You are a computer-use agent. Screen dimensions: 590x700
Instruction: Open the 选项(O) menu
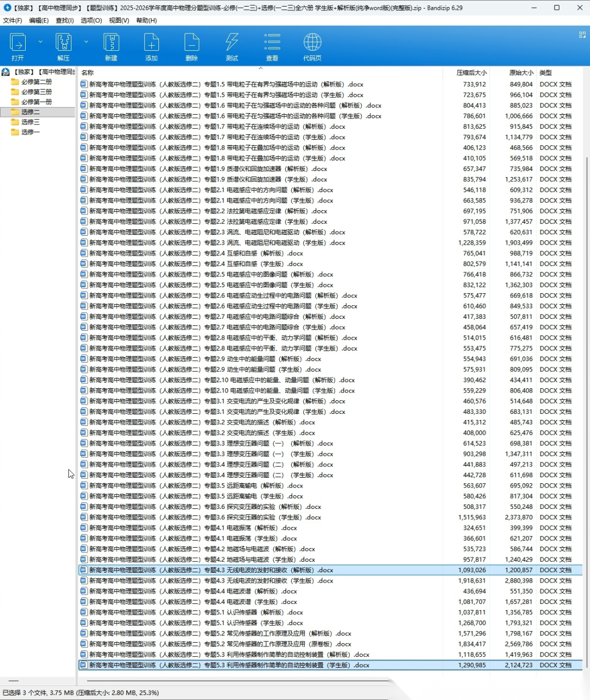point(91,20)
